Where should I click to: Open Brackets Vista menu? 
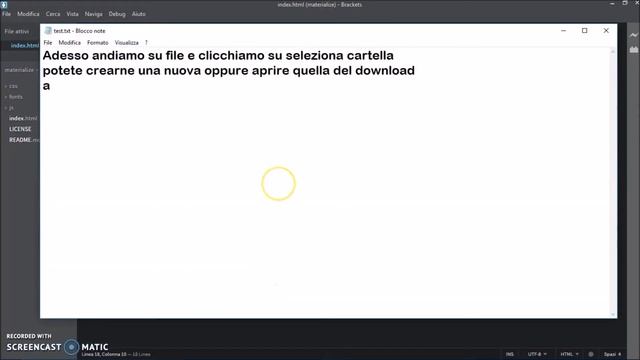(x=72, y=14)
